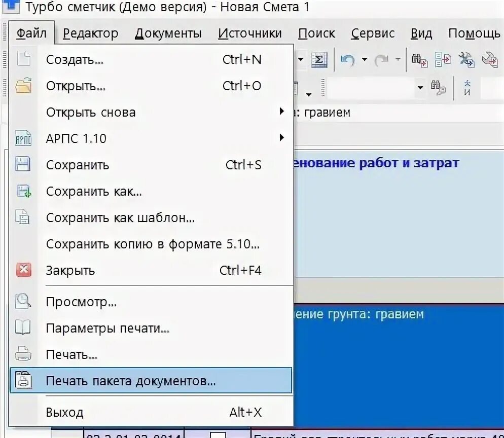Open the Помощь menu
Viewport: 504px width, 438px height.
(x=474, y=33)
